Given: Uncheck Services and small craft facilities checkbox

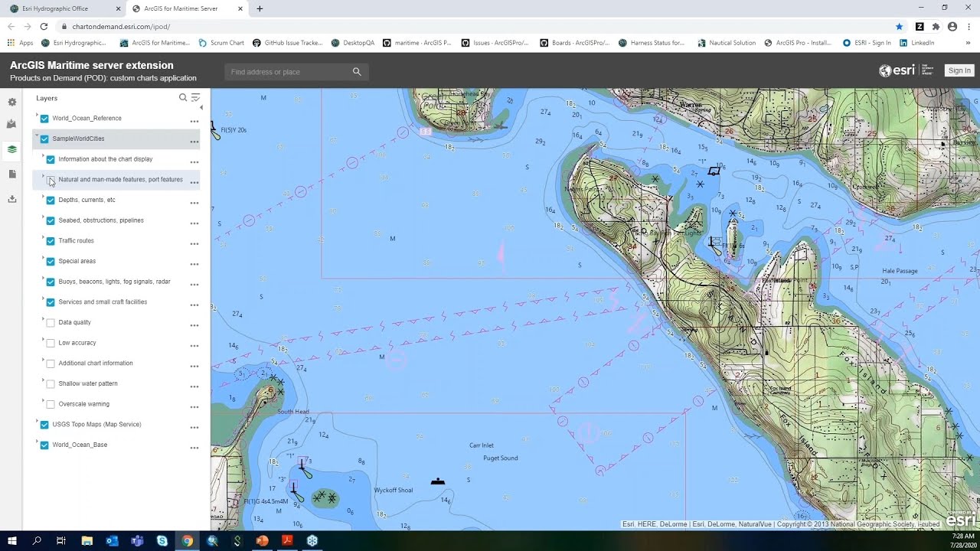Looking at the screenshot, I should [51, 302].
